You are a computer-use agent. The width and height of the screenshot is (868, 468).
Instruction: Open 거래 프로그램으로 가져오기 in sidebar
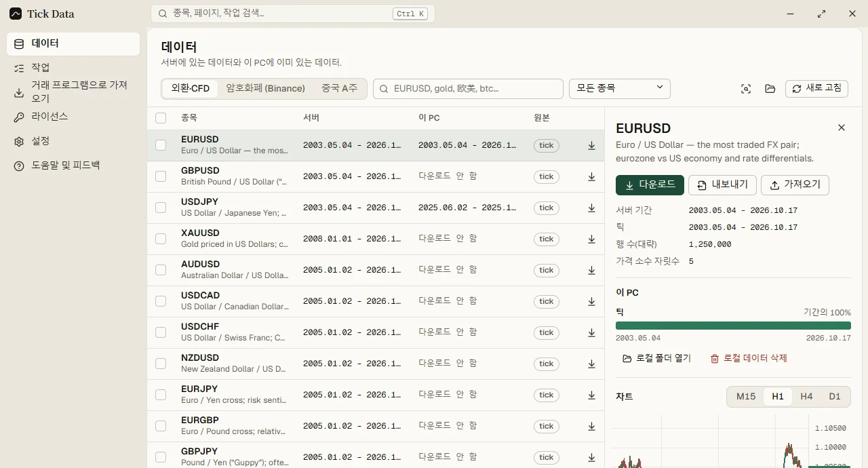tap(73, 92)
